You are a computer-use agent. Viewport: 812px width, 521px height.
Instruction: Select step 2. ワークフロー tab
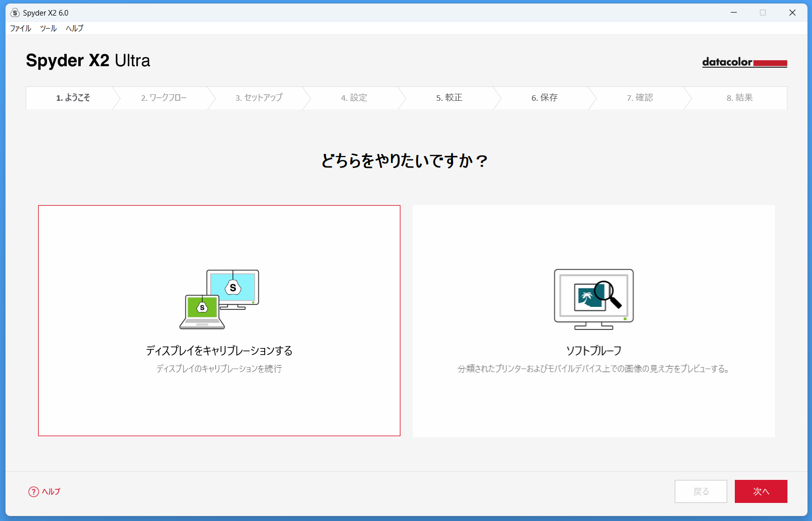(x=164, y=98)
